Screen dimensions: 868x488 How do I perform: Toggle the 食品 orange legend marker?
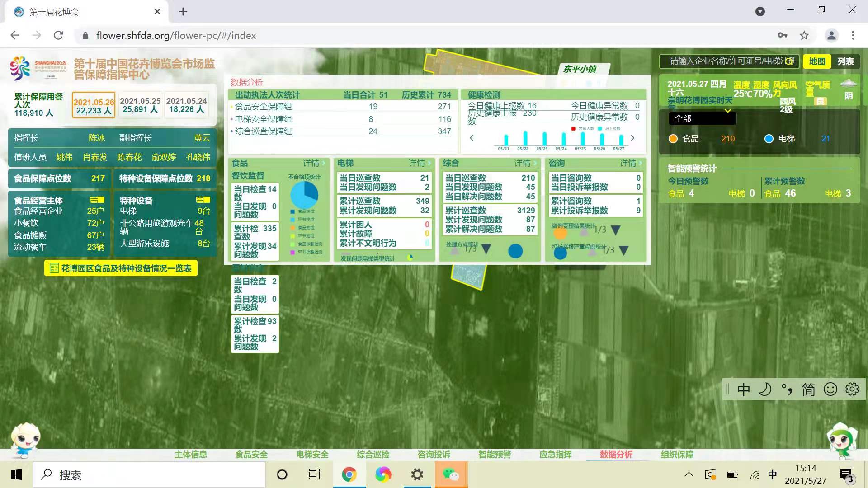[673, 139]
